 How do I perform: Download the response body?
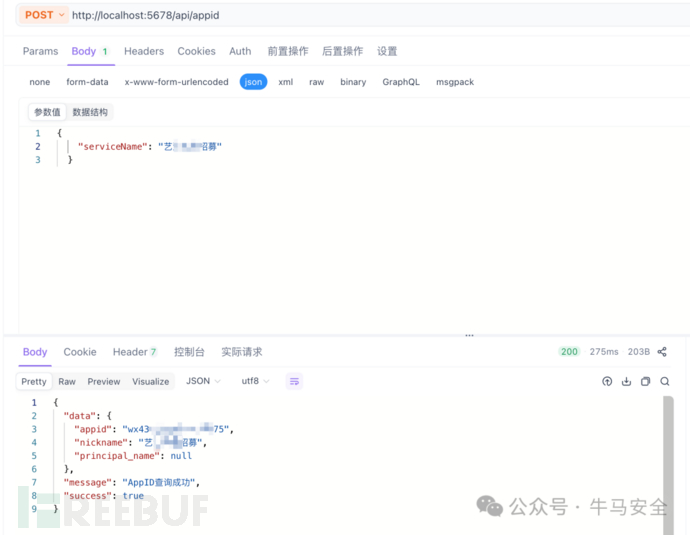pyautogui.click(x=626, y=381)
